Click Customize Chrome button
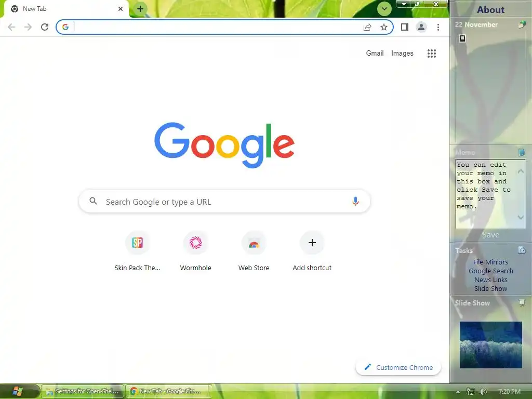 [398, 367]
